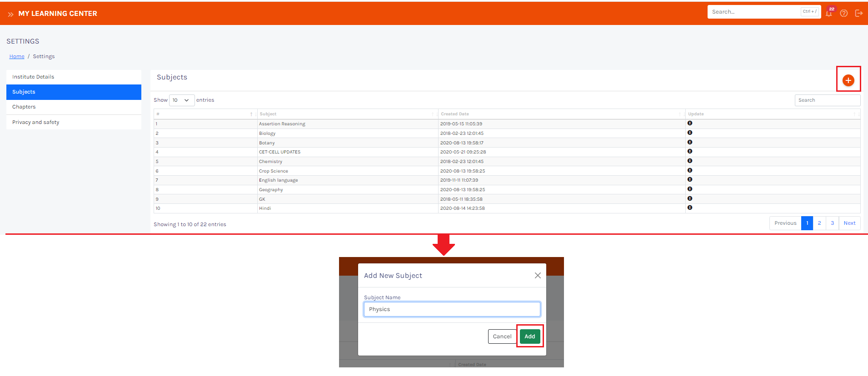Click the logout icon in header
The height and width of the screenshot is (376, 868).
pyautogui.click(x=858, y=13)
